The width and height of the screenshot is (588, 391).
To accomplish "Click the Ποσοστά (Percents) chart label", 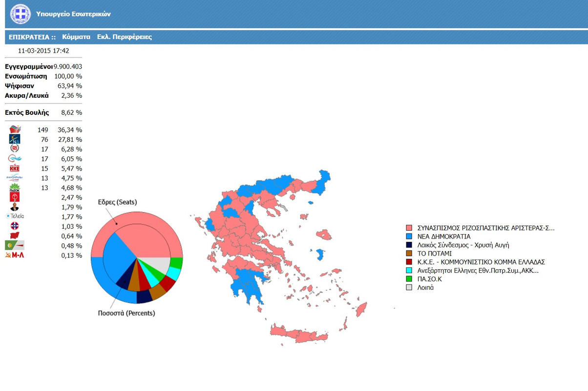I will [x=126, y=313].
